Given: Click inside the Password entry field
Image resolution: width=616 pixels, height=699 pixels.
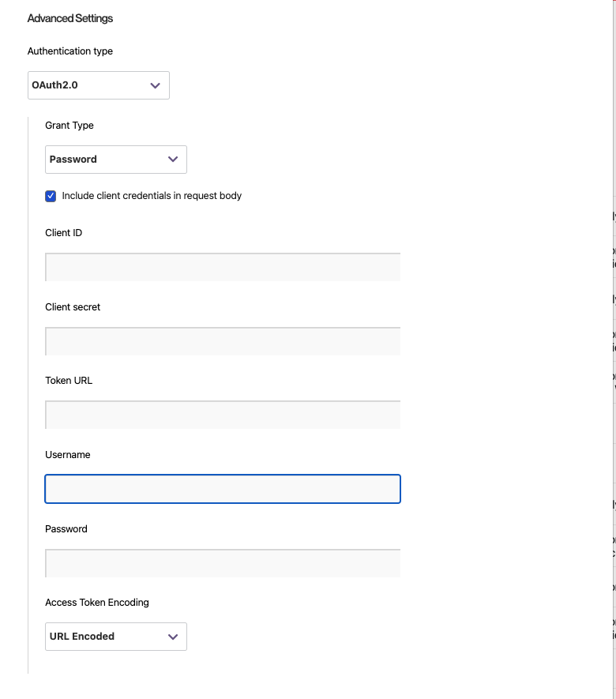Looking at the screenshot, I should (223, 563).
